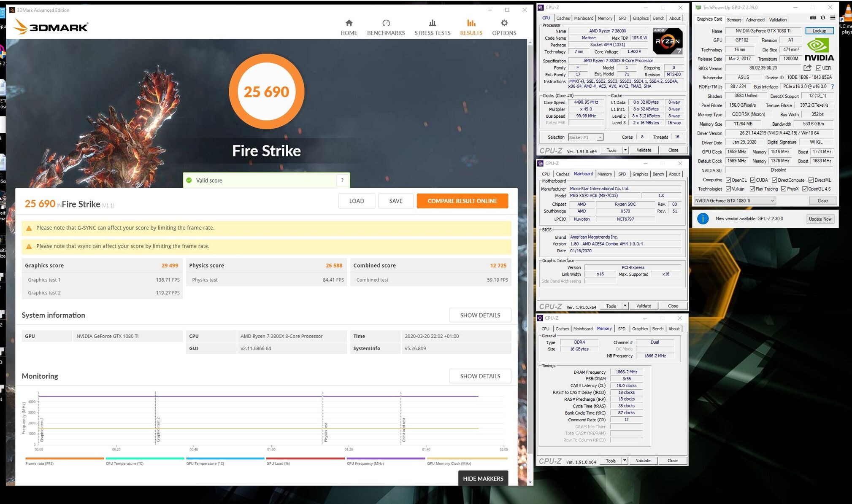The width and height of the screenshot is (852, 504).
Task: Click the Save button in 3DMark
Action: tap(395, 201)
